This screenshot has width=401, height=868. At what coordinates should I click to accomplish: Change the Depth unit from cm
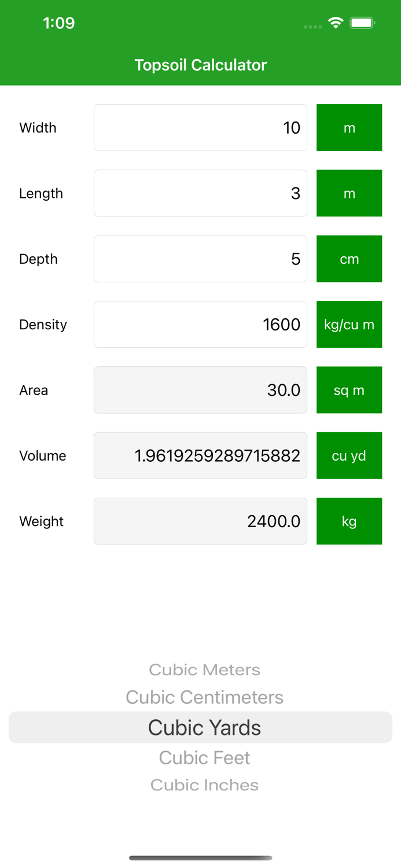pyautogui.click(x=349, y=259)
